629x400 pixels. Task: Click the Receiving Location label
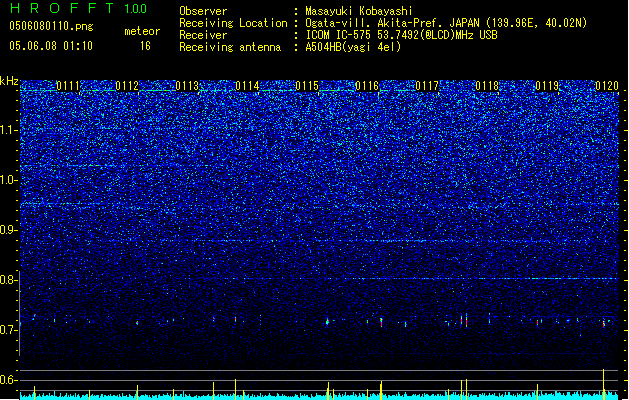pyautogui.click(x=233, y=23)
